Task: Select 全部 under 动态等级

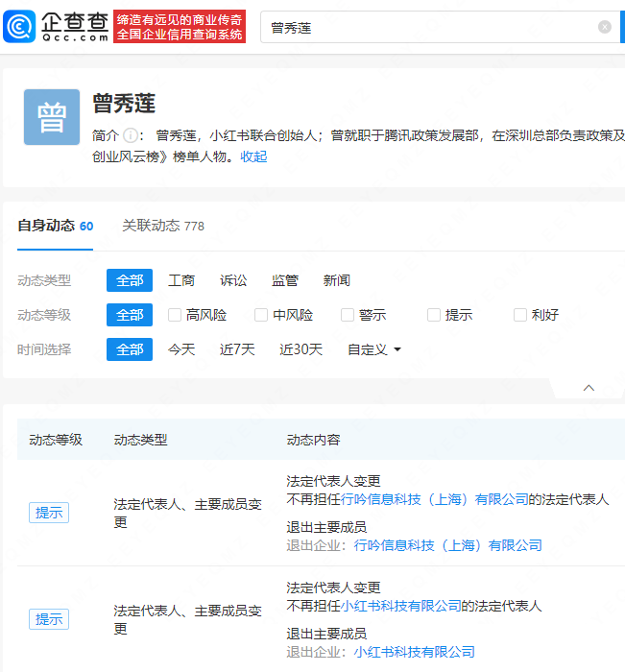Action: point(130,315)
